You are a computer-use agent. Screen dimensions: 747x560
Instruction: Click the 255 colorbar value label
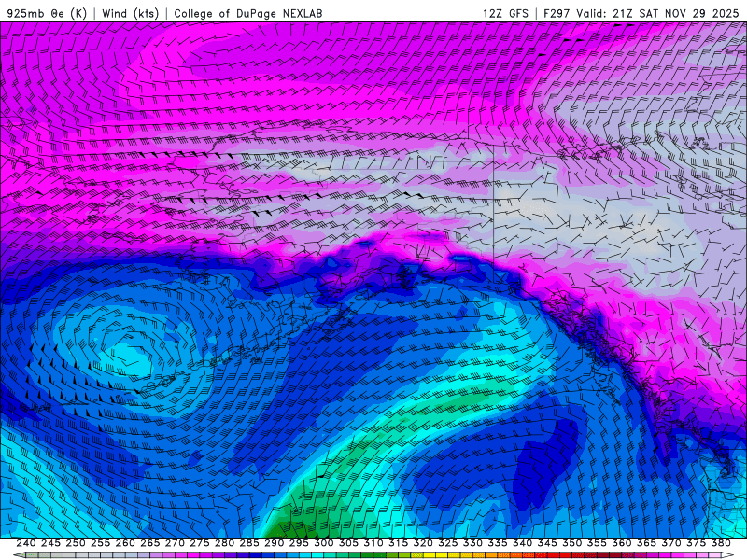[100, 543]
